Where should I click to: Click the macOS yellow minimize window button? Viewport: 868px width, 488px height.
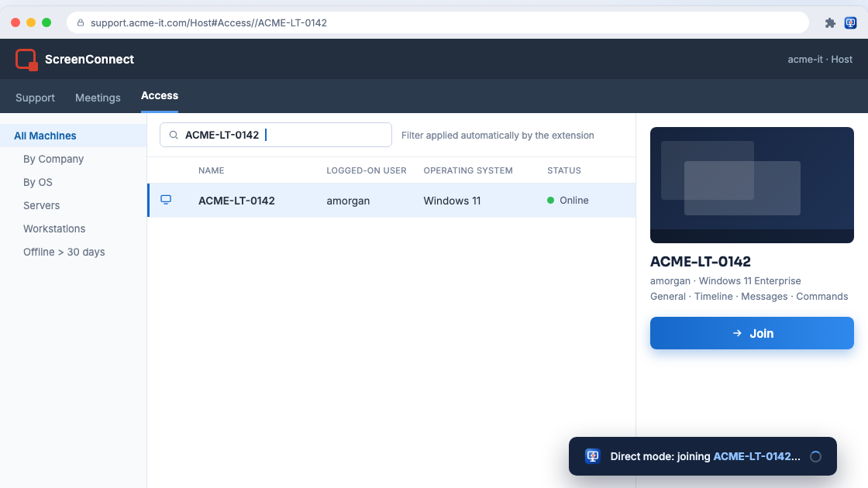(31, 22)
